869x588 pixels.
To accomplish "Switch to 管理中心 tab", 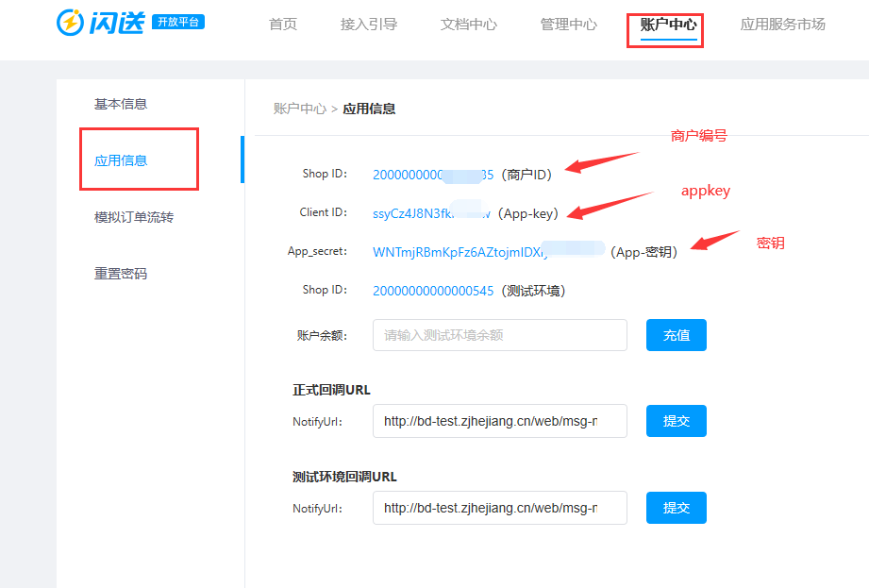I will (x=569, y=25).
